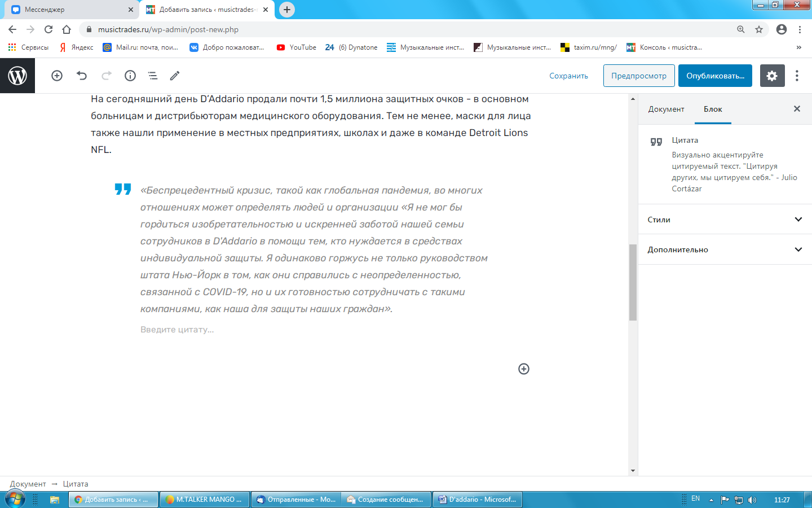
Task: Open Отправленные mail taskbar window
Action: point(295,500)
